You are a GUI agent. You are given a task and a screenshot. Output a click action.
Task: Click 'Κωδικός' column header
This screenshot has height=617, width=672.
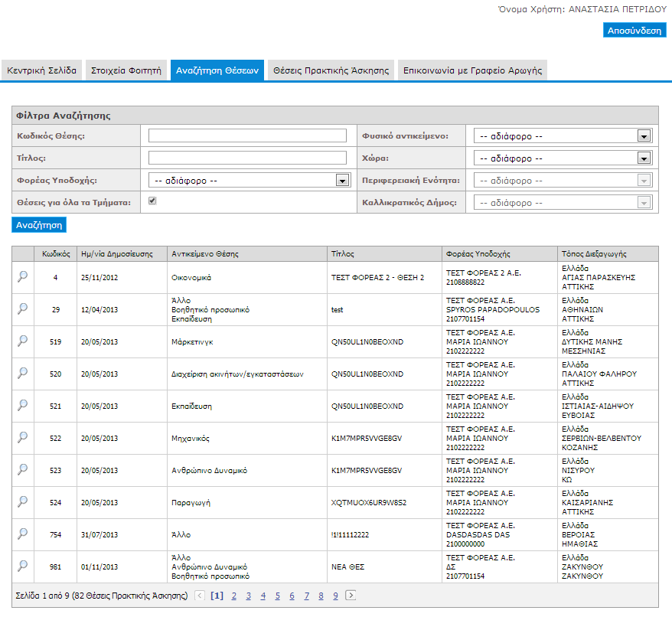56,254
